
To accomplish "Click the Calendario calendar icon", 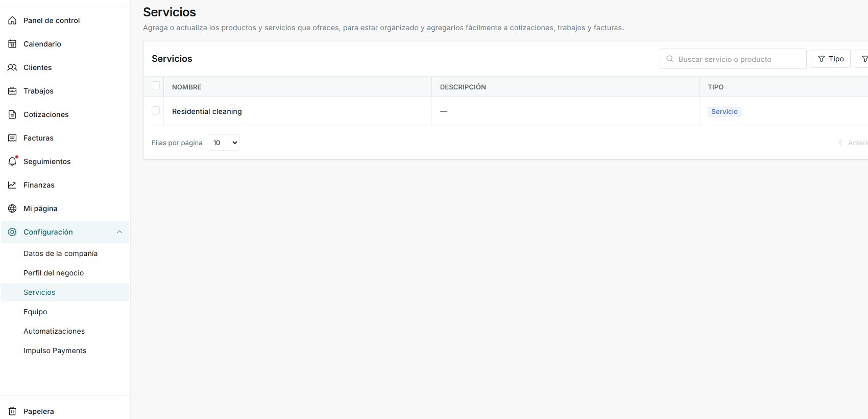I will tap(12, 44).
